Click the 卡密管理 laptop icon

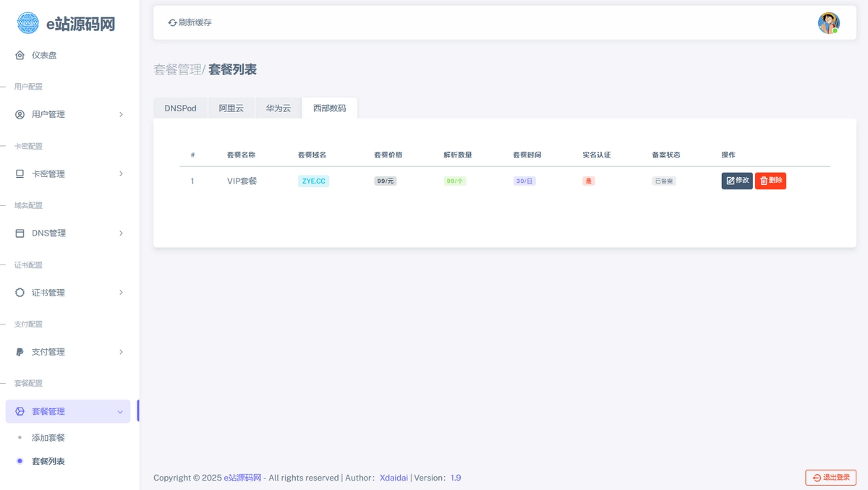pyautogui.click(x=20, y=173)
